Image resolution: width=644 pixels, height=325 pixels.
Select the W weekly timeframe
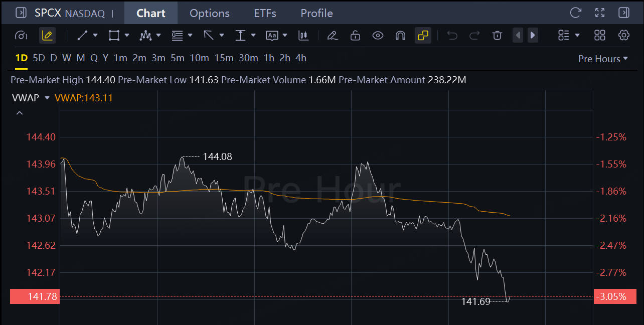[x=67, y=58]
